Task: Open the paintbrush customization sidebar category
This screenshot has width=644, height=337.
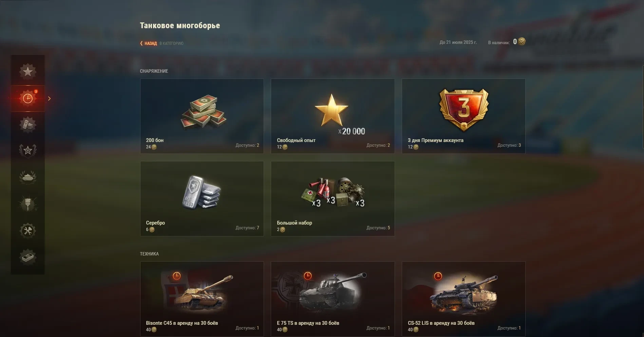Action: pyautogui.click(x=28, y=204)
